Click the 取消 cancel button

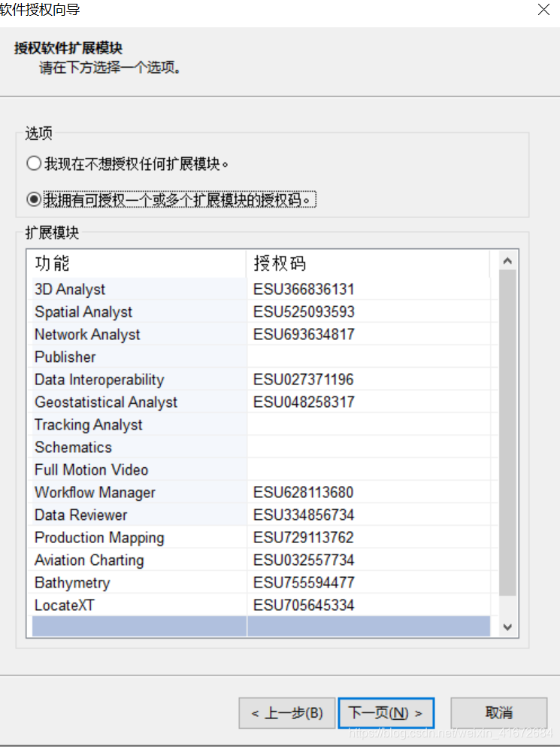(x=498, y=712)
